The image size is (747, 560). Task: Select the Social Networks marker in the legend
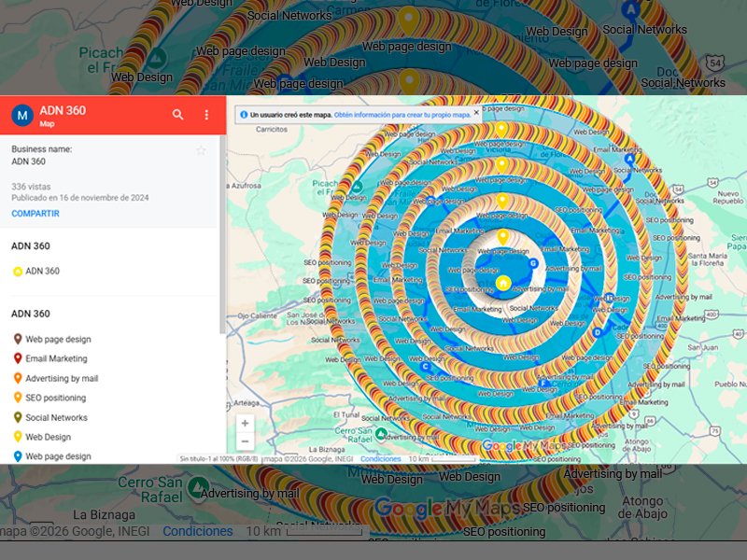point(16,417)
